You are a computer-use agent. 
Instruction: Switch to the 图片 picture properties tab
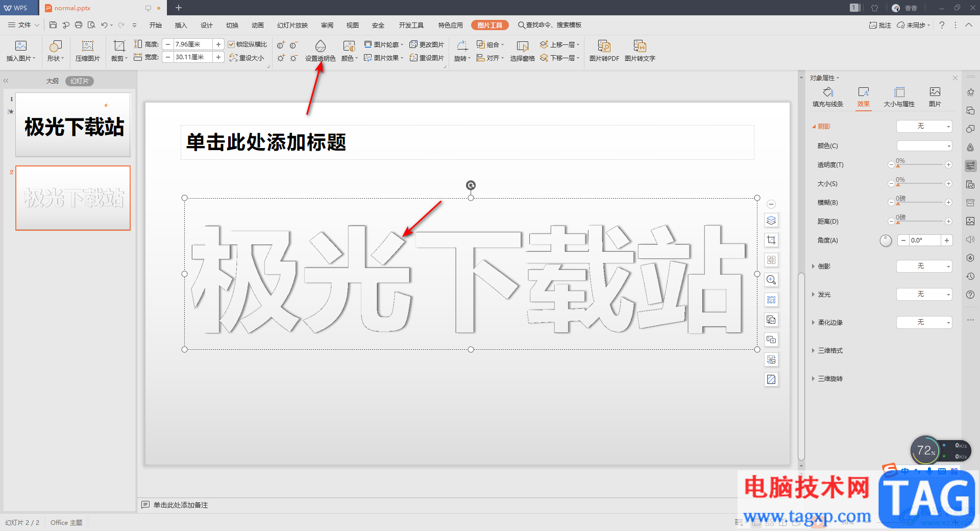[x=935, y=97]
